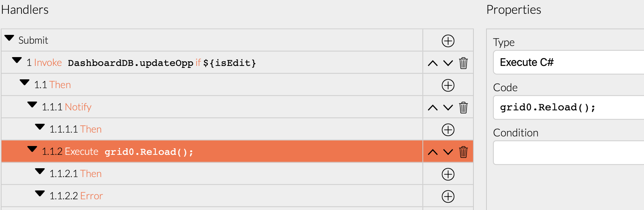Delete the Invoke DashboardDB.updateOpp handler
The image size is (644, 210).
(x=463, y=63)
